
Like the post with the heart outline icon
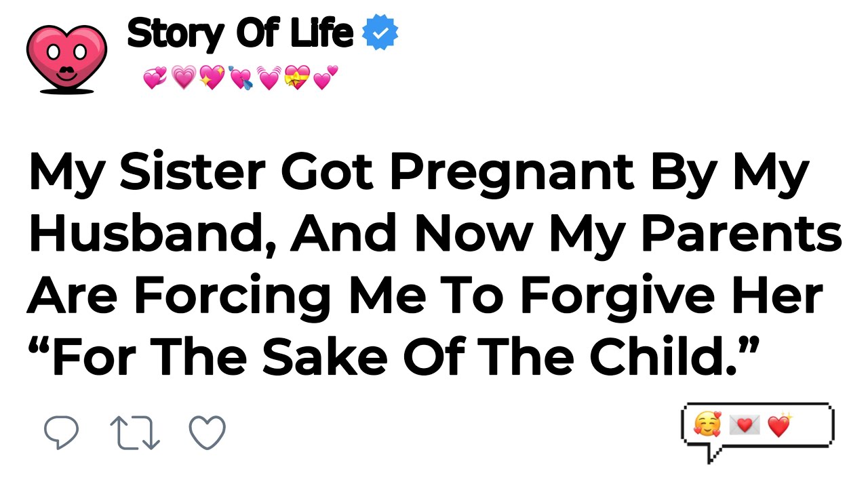(208, 432)
